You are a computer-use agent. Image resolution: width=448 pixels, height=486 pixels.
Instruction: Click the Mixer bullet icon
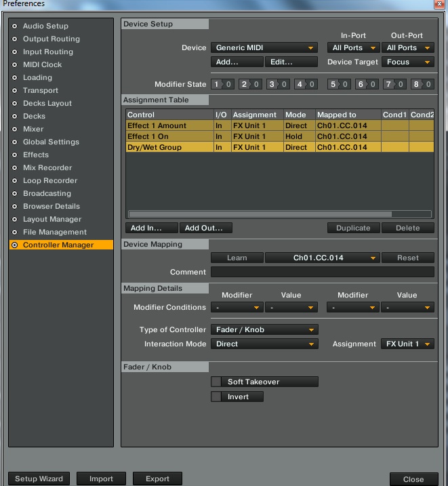14,129
